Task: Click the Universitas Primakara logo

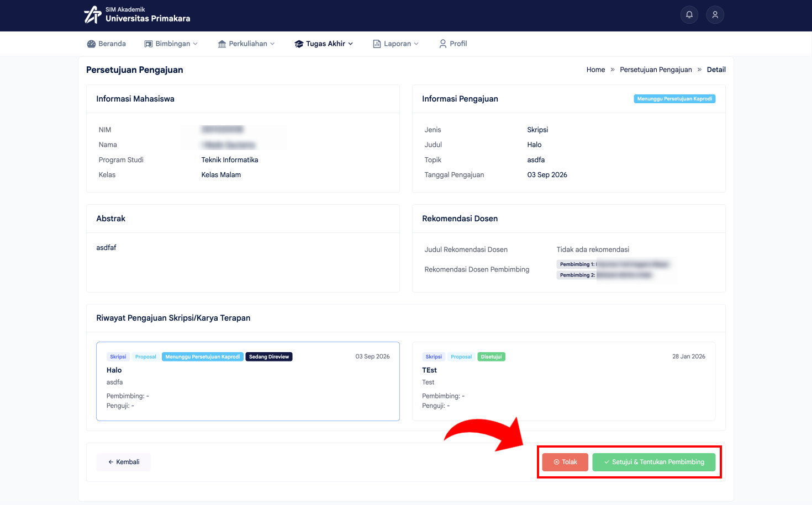Action: [137, 15]
